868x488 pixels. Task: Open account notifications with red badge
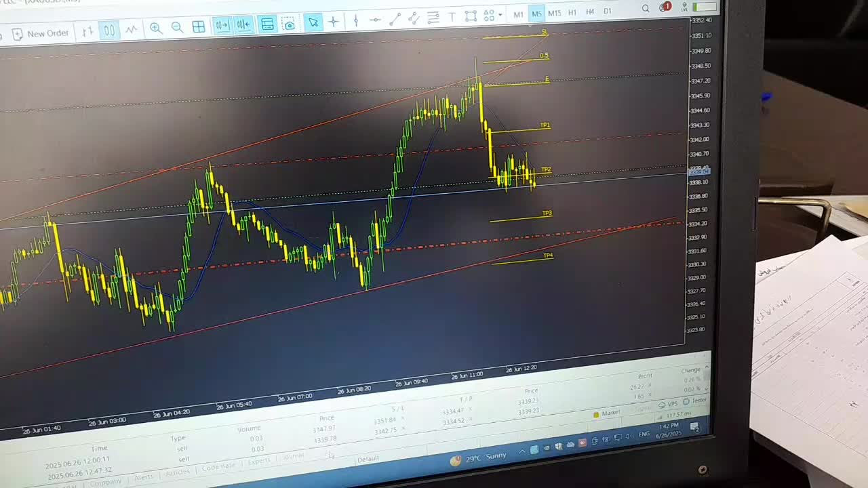tap(665, 7)
